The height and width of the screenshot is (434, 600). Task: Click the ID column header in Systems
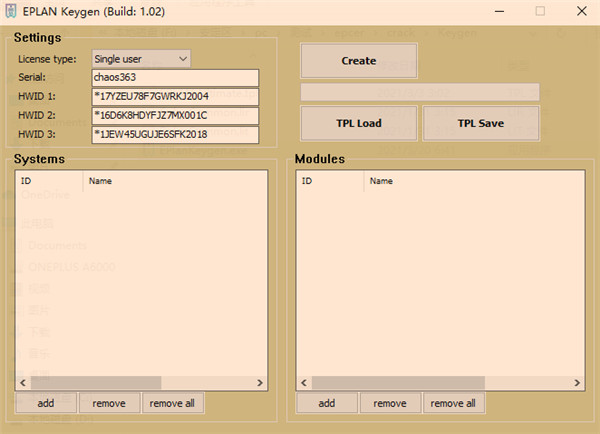[x=49, y=181]
